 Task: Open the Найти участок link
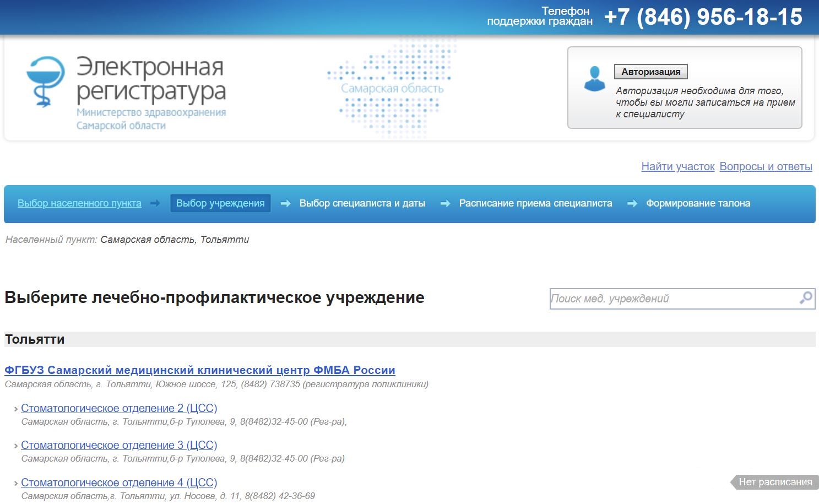(678, 166)
